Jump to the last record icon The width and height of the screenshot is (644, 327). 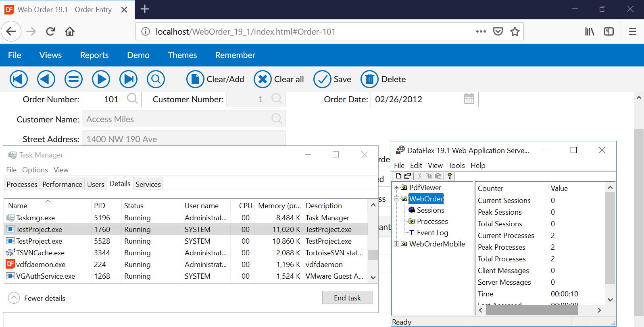pos(128,79)
